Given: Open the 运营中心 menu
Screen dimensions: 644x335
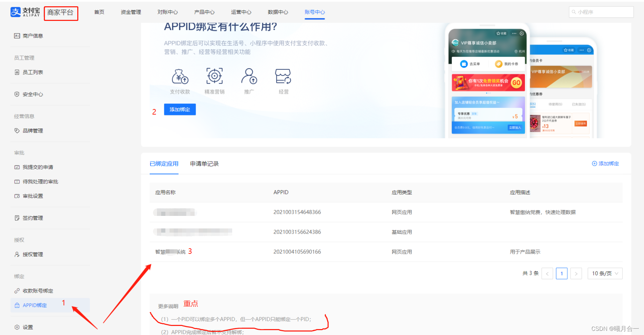Looking at the screenshot, I should [241, 12].
